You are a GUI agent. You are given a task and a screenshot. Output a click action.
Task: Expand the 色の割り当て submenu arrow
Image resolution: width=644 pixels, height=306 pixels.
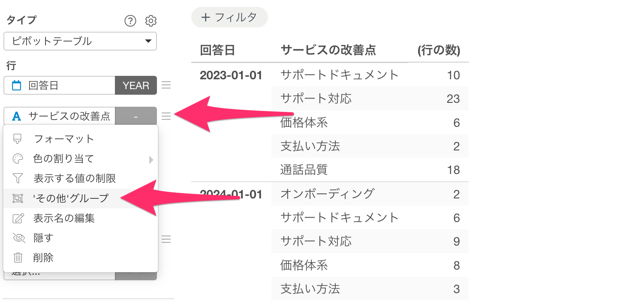[x=150, y=159]
